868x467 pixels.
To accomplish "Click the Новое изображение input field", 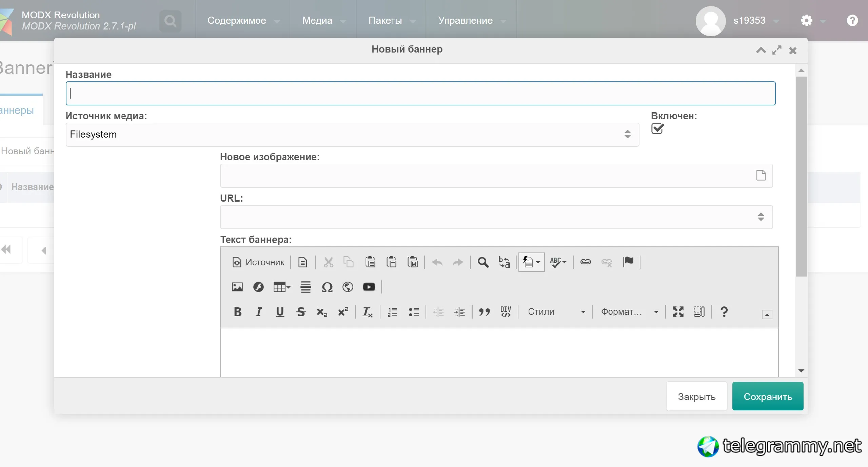I will click(x=496, y=176).
